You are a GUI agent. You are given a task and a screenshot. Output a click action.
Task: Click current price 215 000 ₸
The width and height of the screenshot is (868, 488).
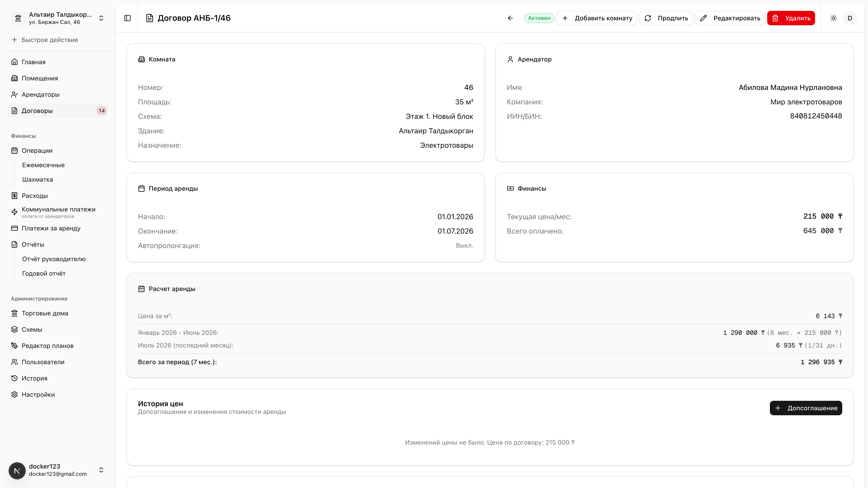click(x=823, y=217)
